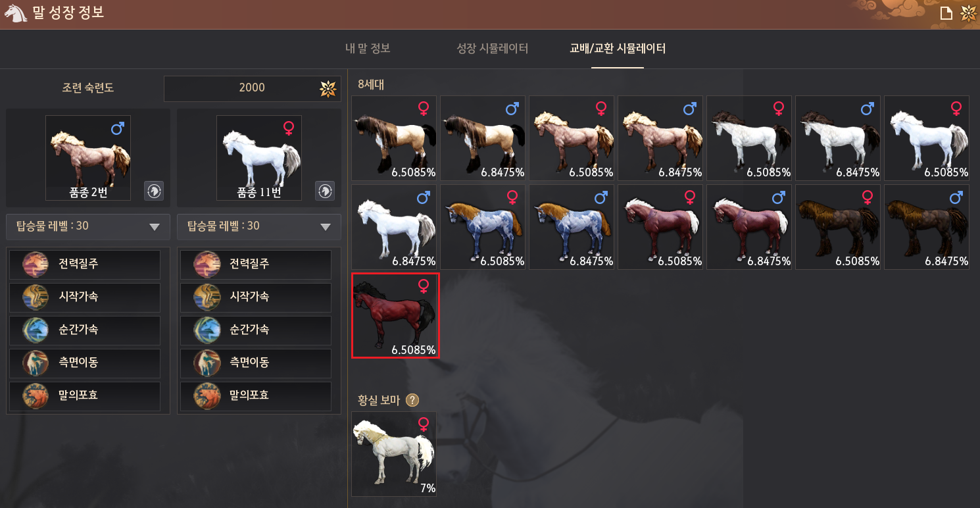Switch to the 성장 시뮬레이터 tab
The width and height of the screenshot is (980, 508).
click(493, 49)
